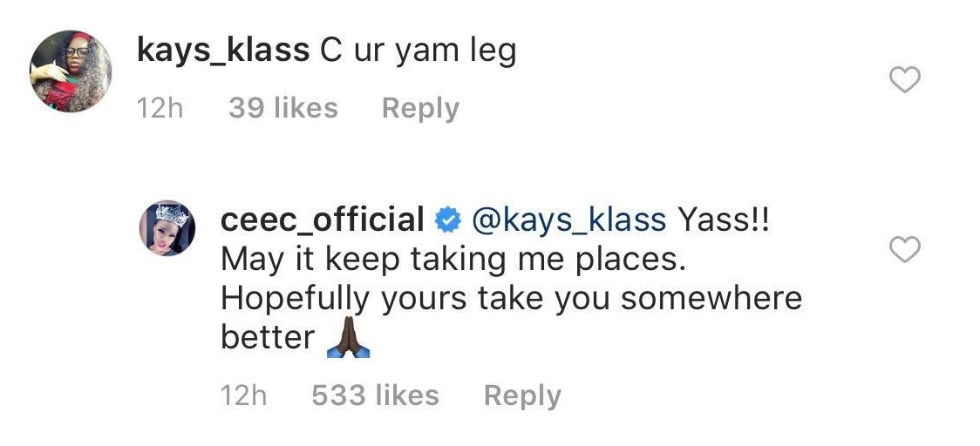Click the @kays_klass mention in the reply
980x446 pixels.
click(x=568, y=220)
